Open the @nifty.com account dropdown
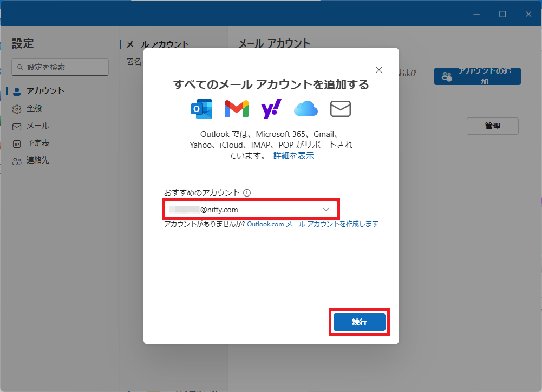This screenshot has height=392, width=542. [x=251, y=209]
